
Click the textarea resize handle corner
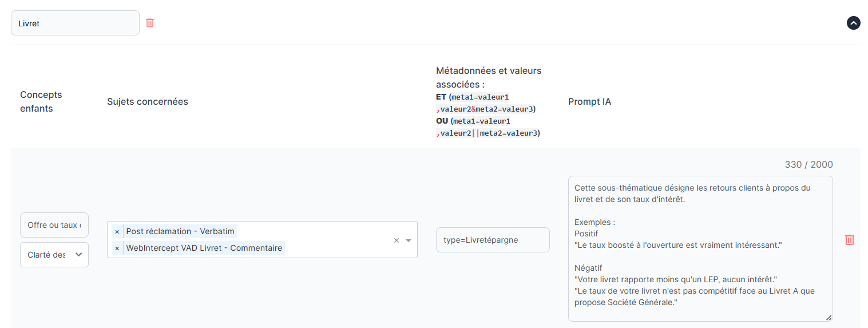[829, 318]
